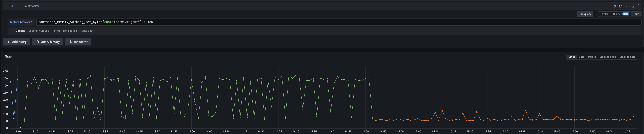Select the Code tab

click(x=636, y=14)
